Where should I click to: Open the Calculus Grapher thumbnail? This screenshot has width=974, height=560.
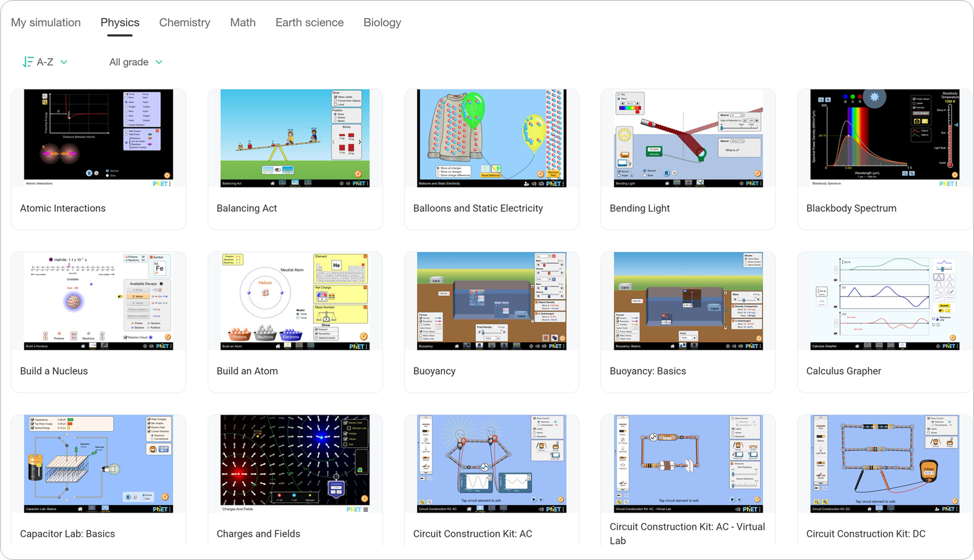tap(885, 301)
